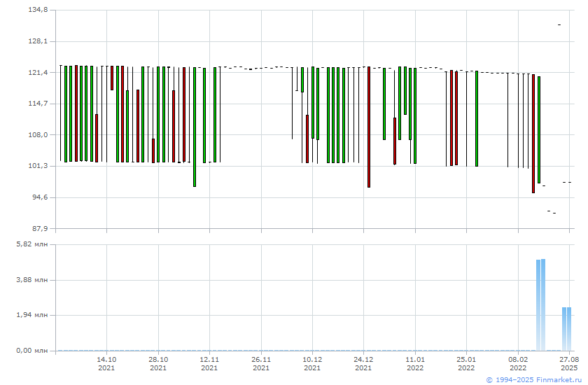Click the 27.08 2025 date label
Screen dimensions: 588x385
click(569, 363)
